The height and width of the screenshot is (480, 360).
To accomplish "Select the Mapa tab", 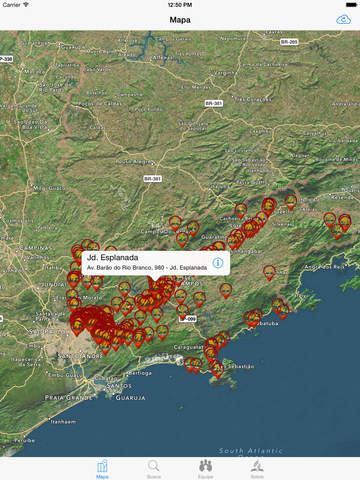I will pos(102,469).
